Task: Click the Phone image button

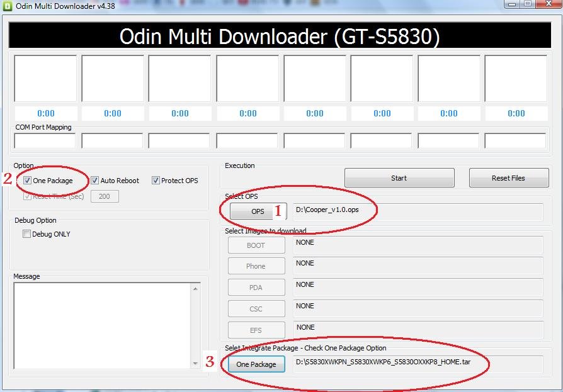Action: pos(256,266)
